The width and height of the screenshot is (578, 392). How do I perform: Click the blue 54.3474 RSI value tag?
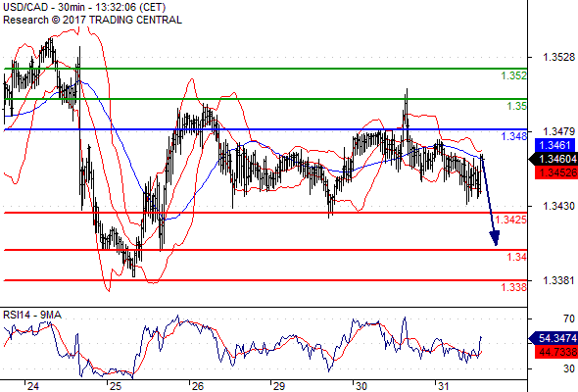coord(554,338)
